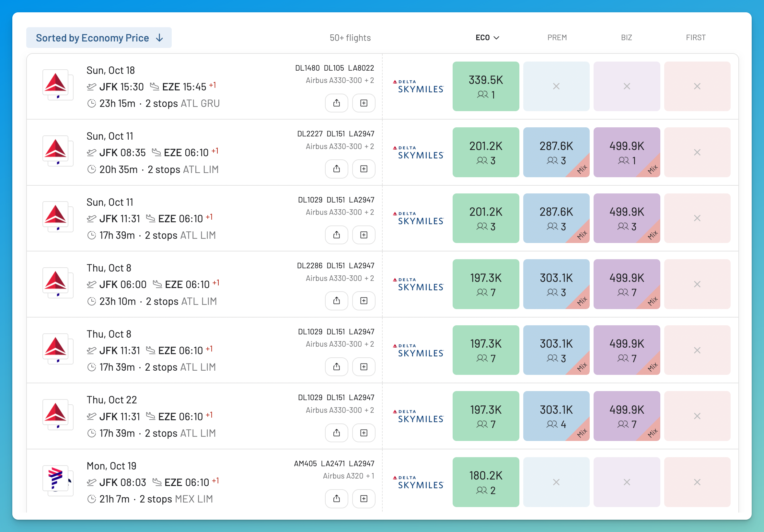Add the Oct 11 JFK 08:35 flight

click(364, 169)
